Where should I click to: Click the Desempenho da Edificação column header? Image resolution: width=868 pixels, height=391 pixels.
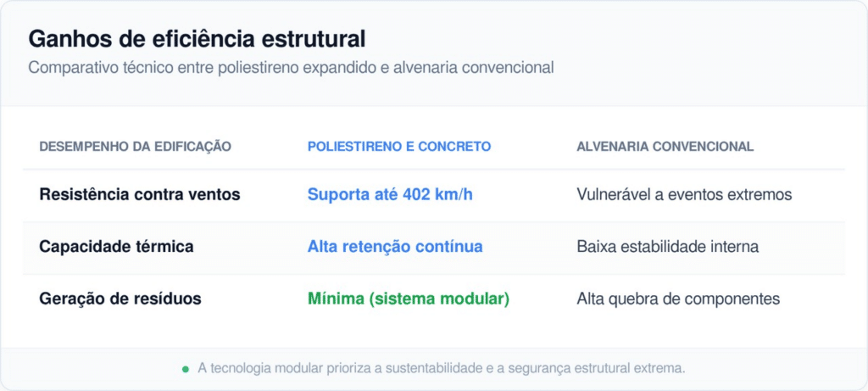(135, 147)
